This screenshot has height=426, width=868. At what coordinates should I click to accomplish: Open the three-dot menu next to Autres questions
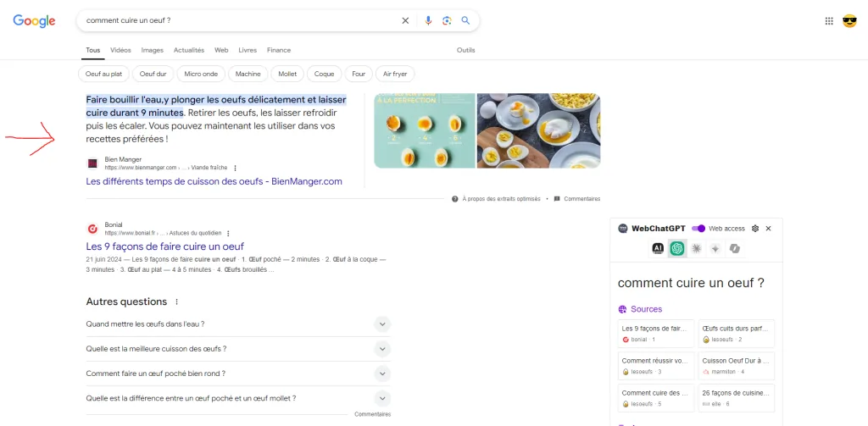(x=176, y=302)
